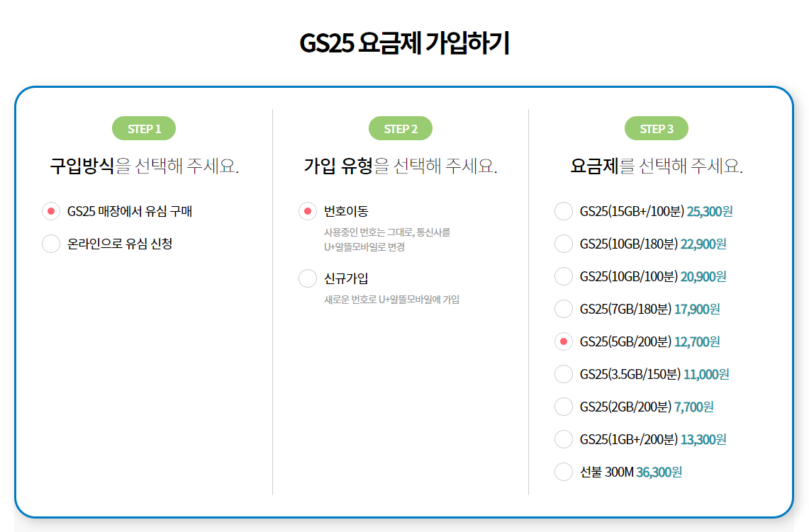The height and width of the screenshot is (532, 809).
Task: Select GS25 매장에서 유심 구매 radio button
Action: coord(51,211)
